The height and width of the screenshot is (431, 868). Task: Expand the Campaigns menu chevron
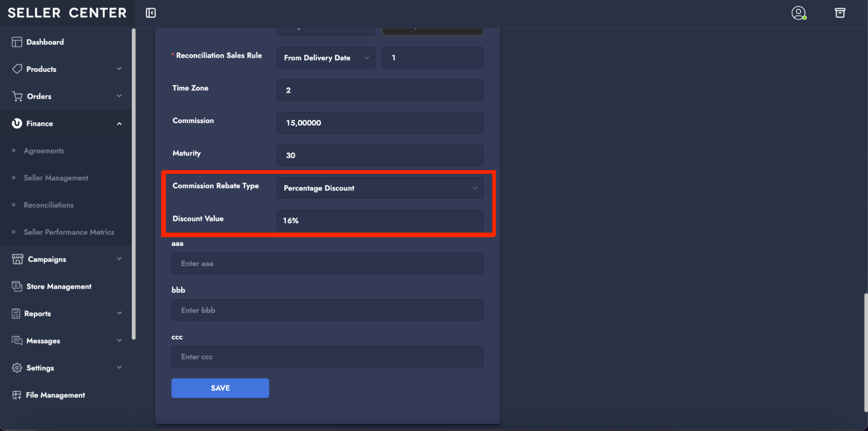pyautogui.click(x=119, y=259)
